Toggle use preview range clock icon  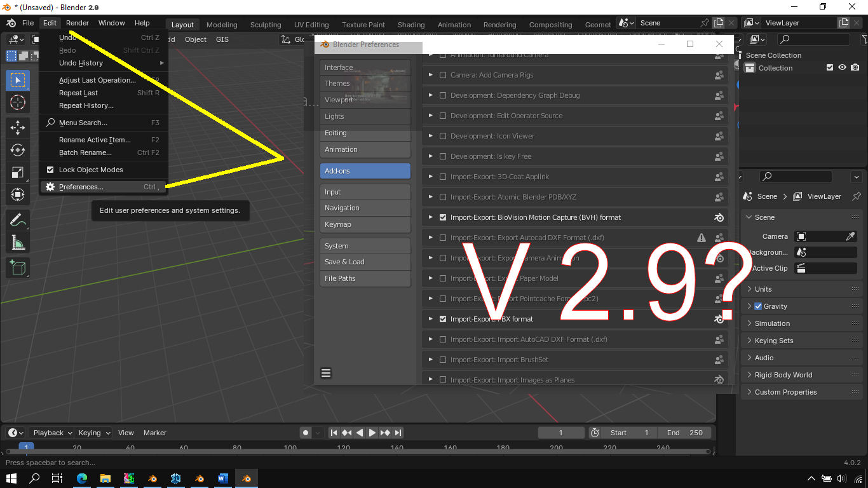pyautogui.click(x=595, y=433)
